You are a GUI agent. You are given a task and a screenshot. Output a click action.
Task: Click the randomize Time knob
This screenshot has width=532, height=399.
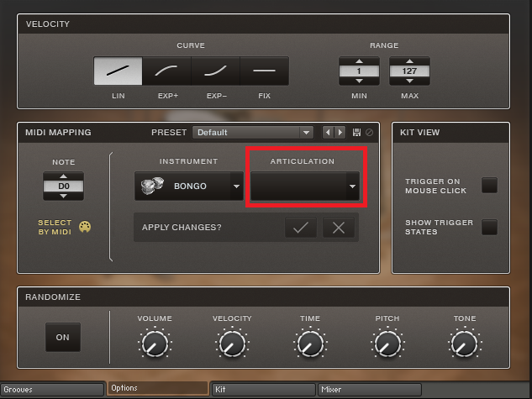(310, 344)
